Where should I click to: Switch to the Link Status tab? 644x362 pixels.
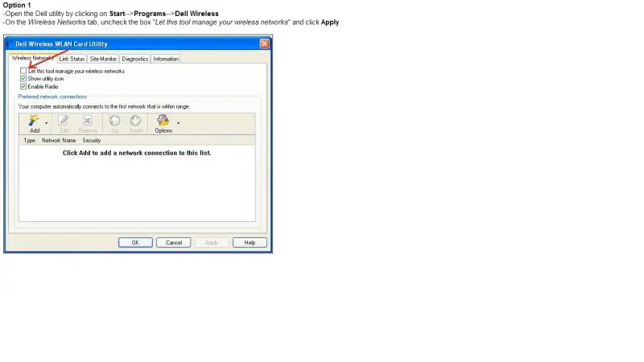click(72, 59)
